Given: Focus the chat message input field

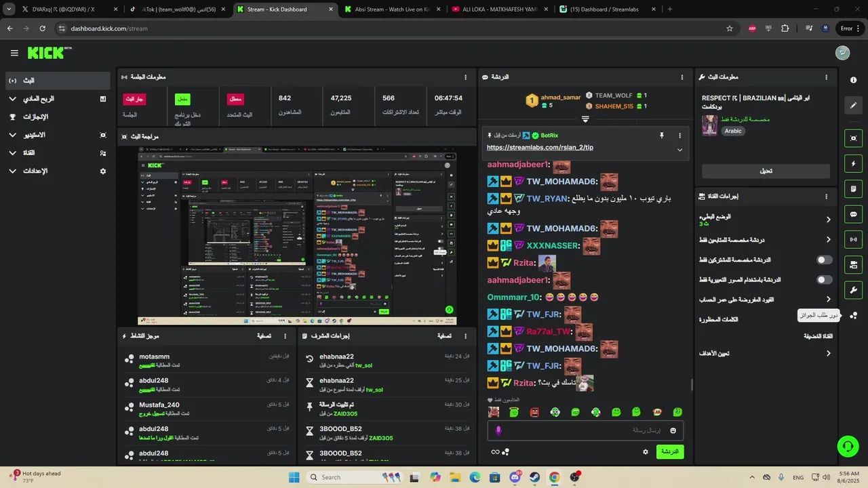Looking at the screenshot, I should coord(585,430).
